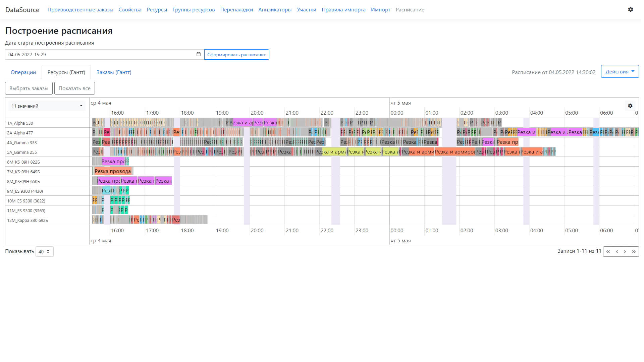Screen dimensions: 644x362
Task: Select resource row '12M_Kappa 330 692Б'
Action: point(28,220)
